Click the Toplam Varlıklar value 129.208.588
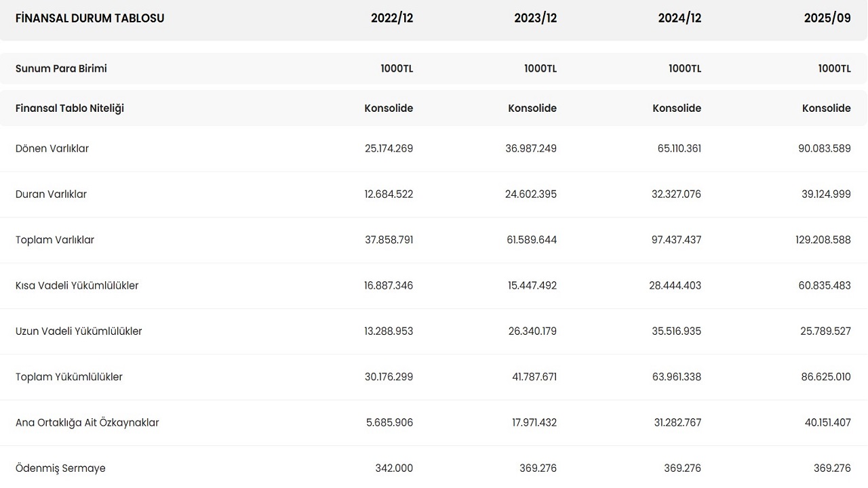868x488 pixels. pyautogui.click(x=823, y=240)
